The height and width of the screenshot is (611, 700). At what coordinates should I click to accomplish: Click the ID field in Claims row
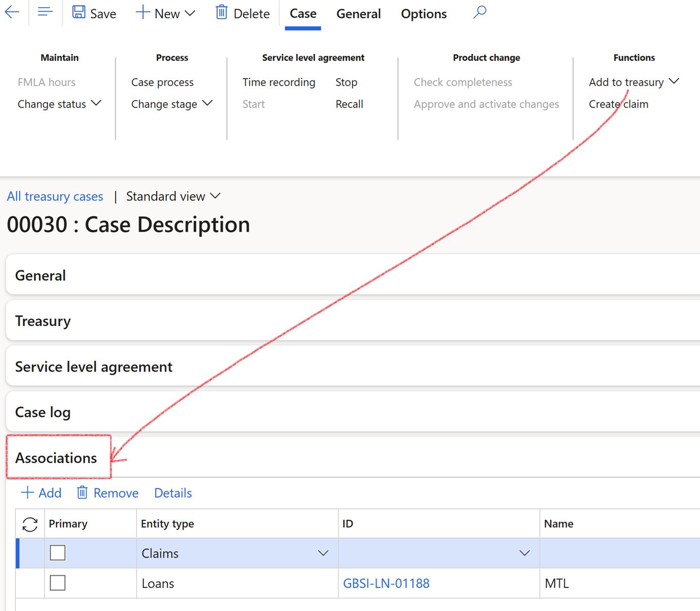pyautogui.click(x=431, y=553)
